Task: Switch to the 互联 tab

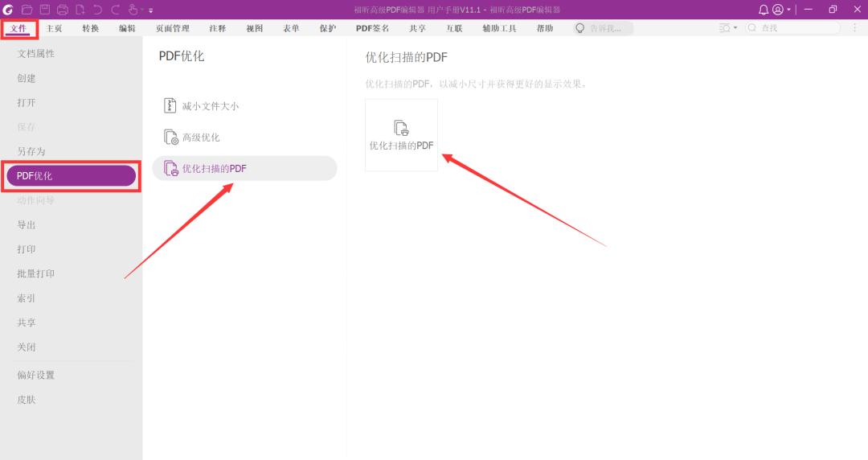Action: pyautogui.click(x=454, y=28)
